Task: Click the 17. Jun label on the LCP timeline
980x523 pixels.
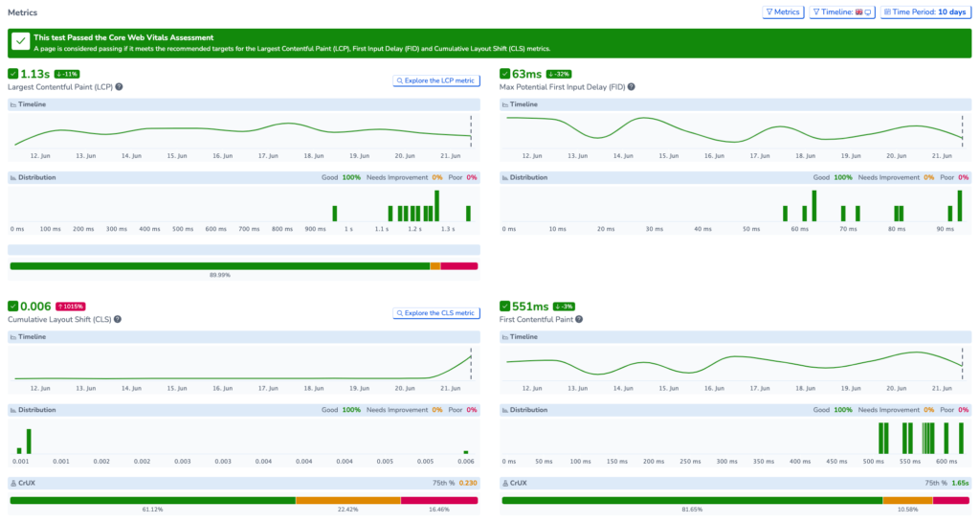Action: pyautogui.click(x=268, y=156)
